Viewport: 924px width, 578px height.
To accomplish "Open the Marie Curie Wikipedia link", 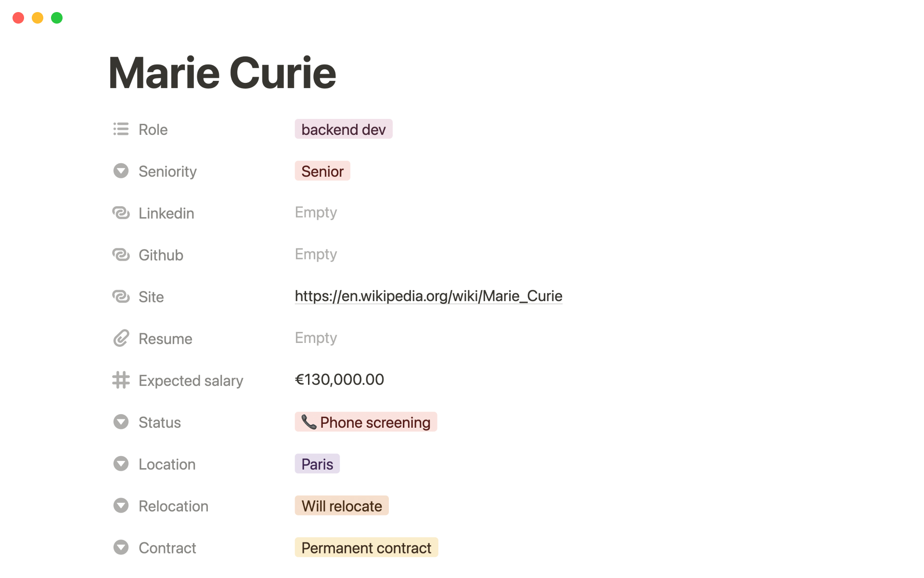I will (428, 296).
